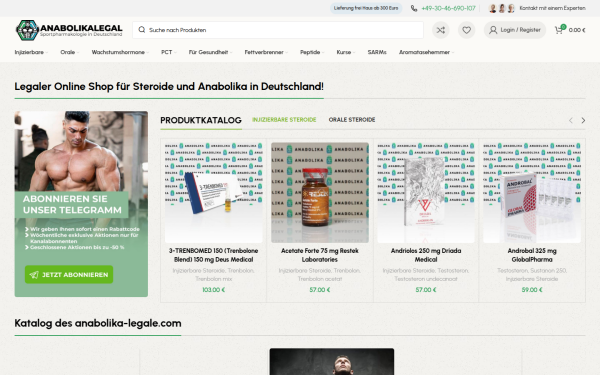Image resolution: width=600 pixels, height=375 pixels.
Task: Open Androbal 325 mg product image
Action: pos(532,192)
